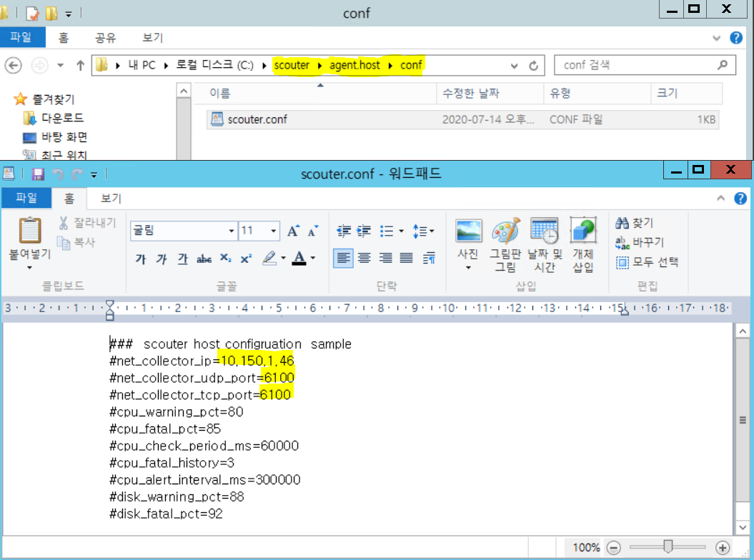The width and height of the screenshot is (754, 560).
Task: Open the font color dropdown arrow
Action: click(313, 259)
